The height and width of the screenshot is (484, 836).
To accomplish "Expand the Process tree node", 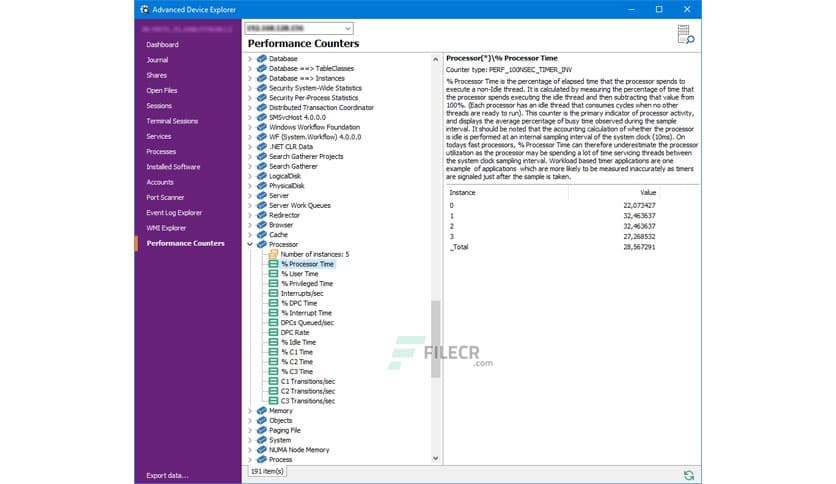I will tap(250, 459).
